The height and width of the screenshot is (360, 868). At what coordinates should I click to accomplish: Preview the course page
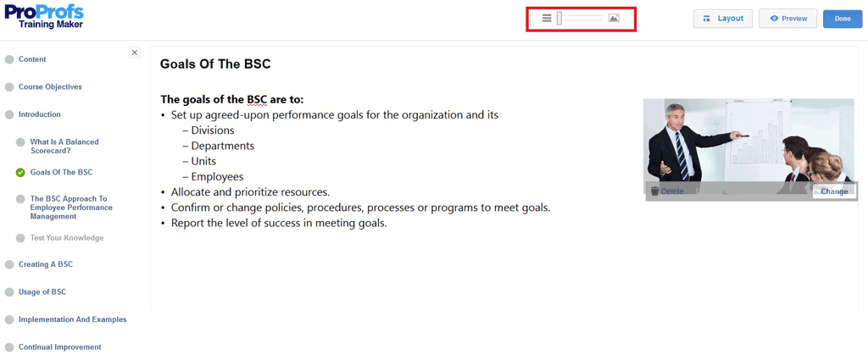point(787,19)
